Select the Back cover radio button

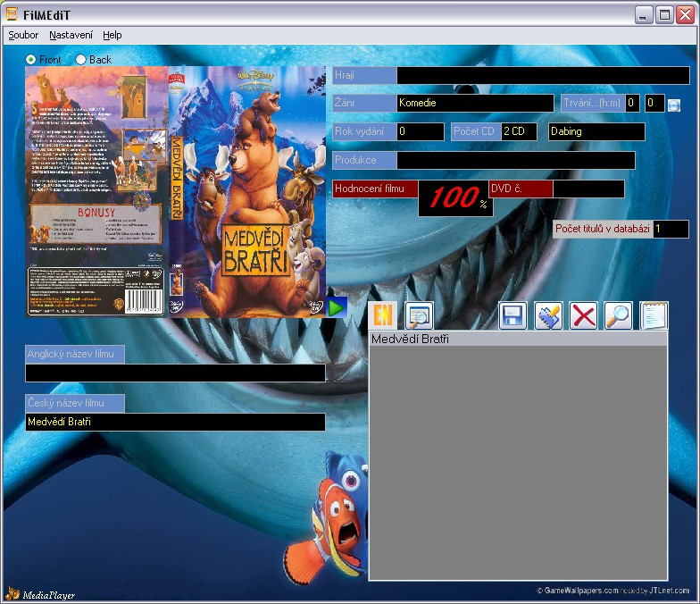click(x=80, y=59)
